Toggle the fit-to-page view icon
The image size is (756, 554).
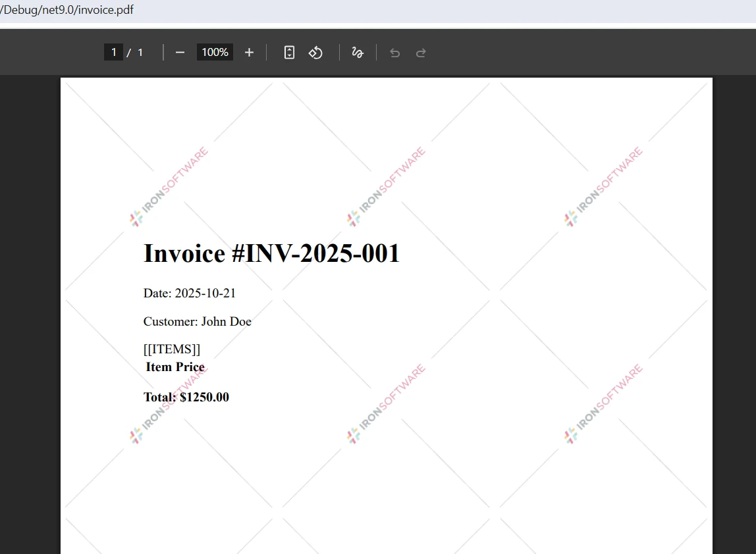[289, 52]
